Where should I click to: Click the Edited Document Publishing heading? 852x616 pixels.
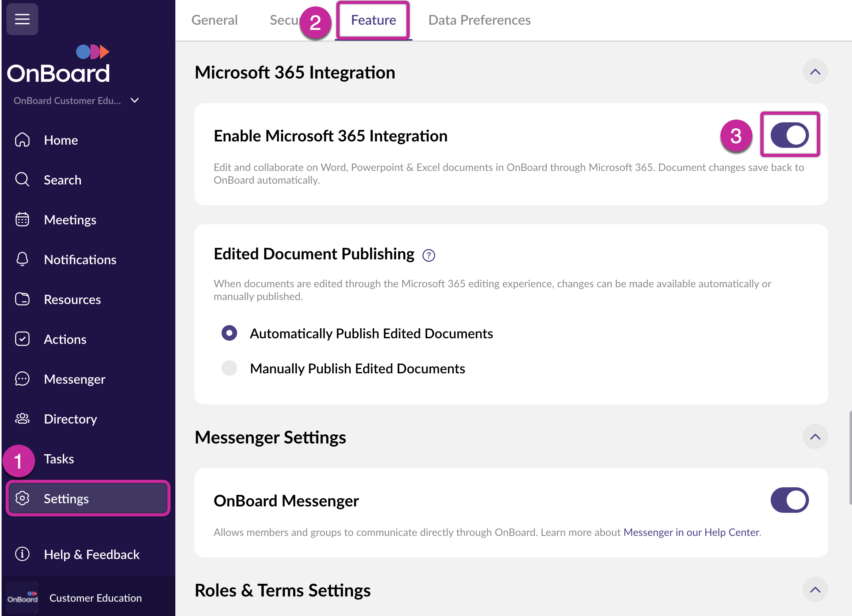[x=314, y=254]
